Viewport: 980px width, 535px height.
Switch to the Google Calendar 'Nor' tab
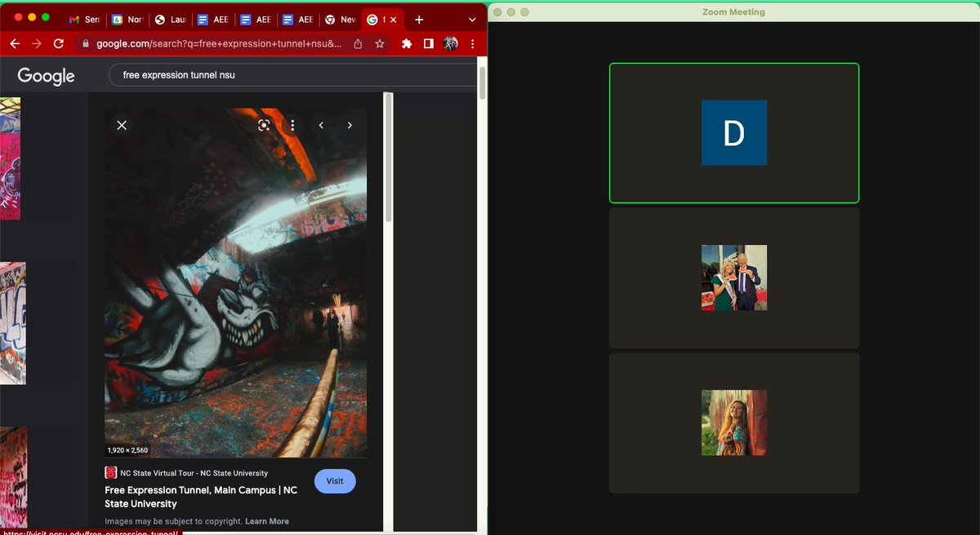(x=127, y=20)
